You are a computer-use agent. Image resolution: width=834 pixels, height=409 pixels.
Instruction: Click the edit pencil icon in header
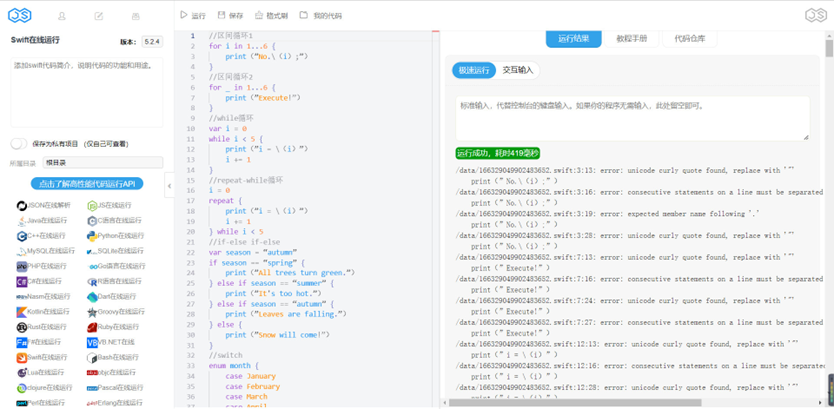coord(98,16)
